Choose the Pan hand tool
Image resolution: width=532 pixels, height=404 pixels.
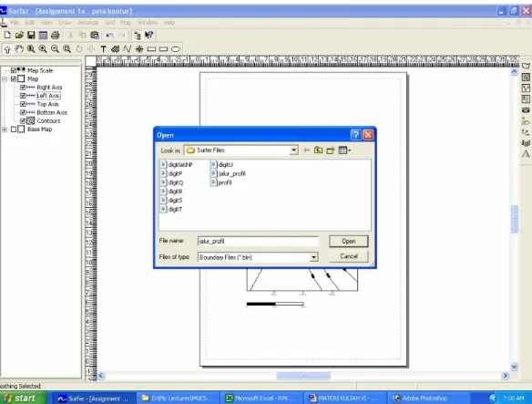coord(19,49)
